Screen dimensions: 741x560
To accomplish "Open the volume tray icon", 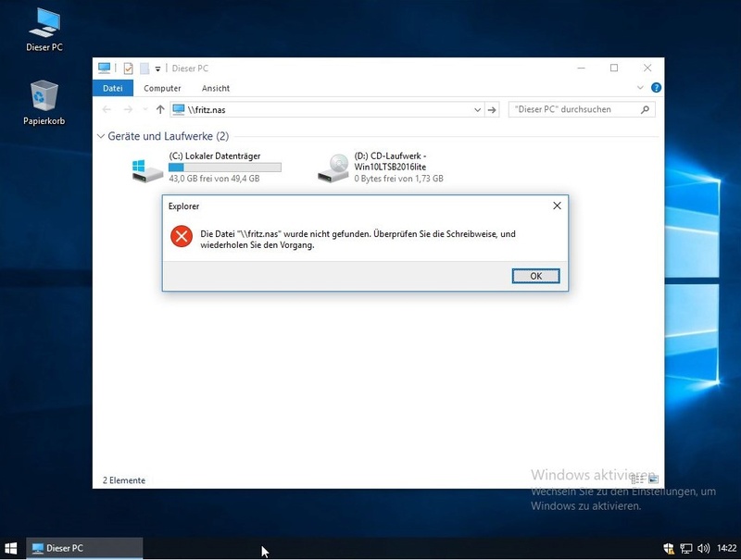I will tap(703, 548).
